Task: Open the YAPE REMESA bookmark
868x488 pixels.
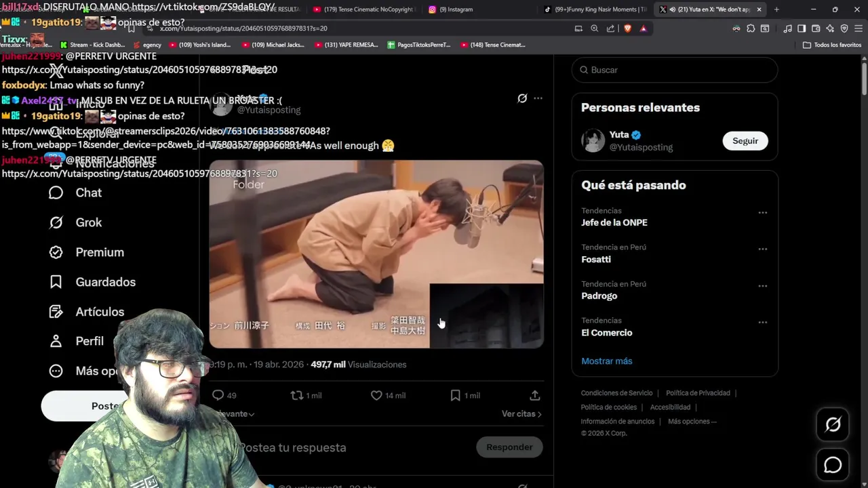Action: pyautogui.click(x=346, y=45)
